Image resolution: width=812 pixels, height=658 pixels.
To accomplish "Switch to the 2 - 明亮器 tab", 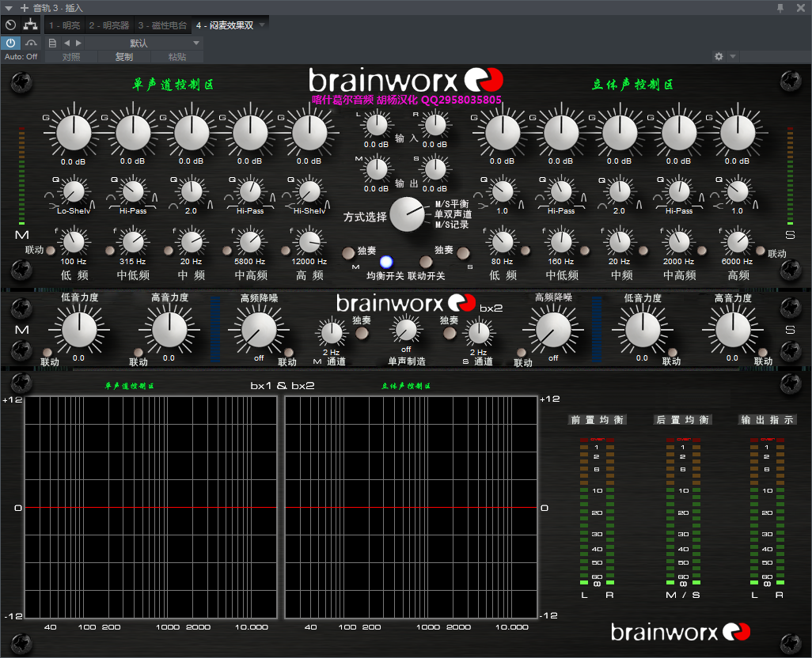I will 109,25.
